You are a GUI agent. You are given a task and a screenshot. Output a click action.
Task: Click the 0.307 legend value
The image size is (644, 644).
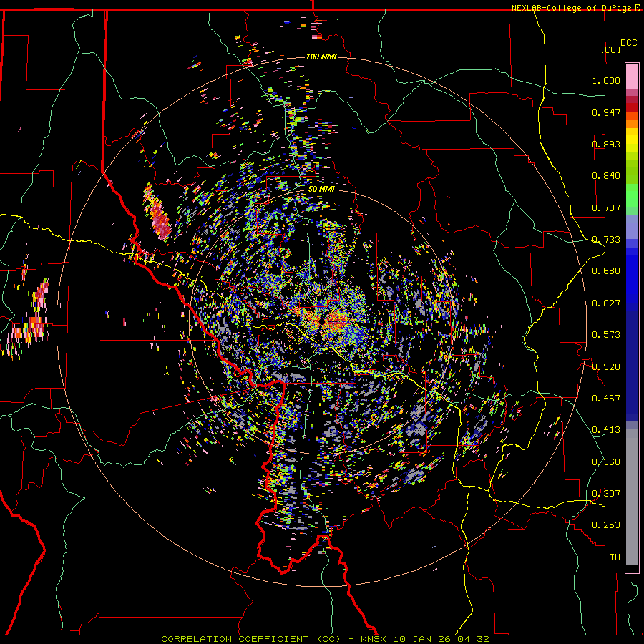pyautogui.click(x=606, y=494)
